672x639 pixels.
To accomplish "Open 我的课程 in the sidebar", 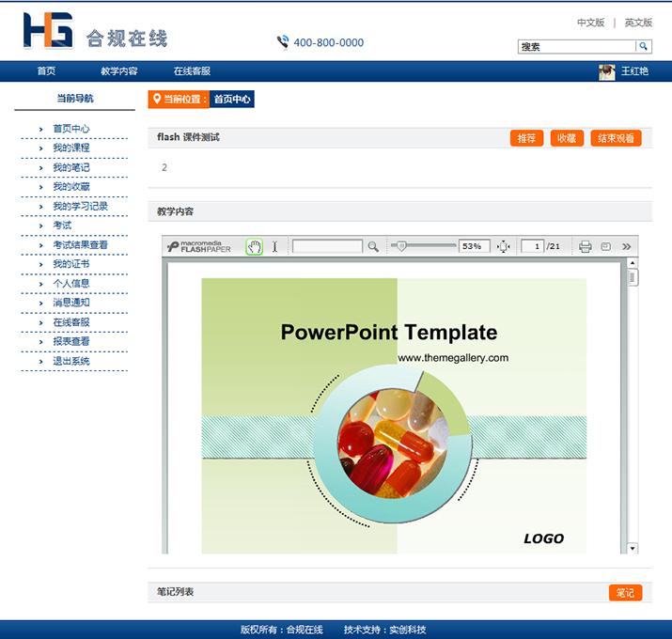I will pyautogui.click(x=71, y=148).
